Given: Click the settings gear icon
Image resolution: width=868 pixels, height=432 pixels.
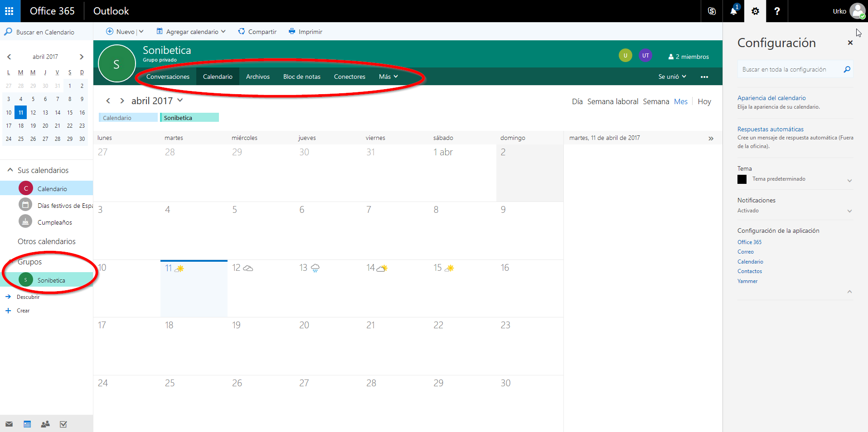Looking at the screenshot, I should click(755, 11).
